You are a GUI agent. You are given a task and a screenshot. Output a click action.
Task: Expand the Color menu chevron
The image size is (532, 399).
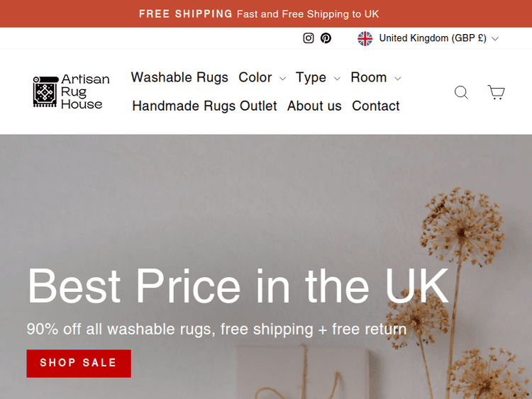point(282,78)
